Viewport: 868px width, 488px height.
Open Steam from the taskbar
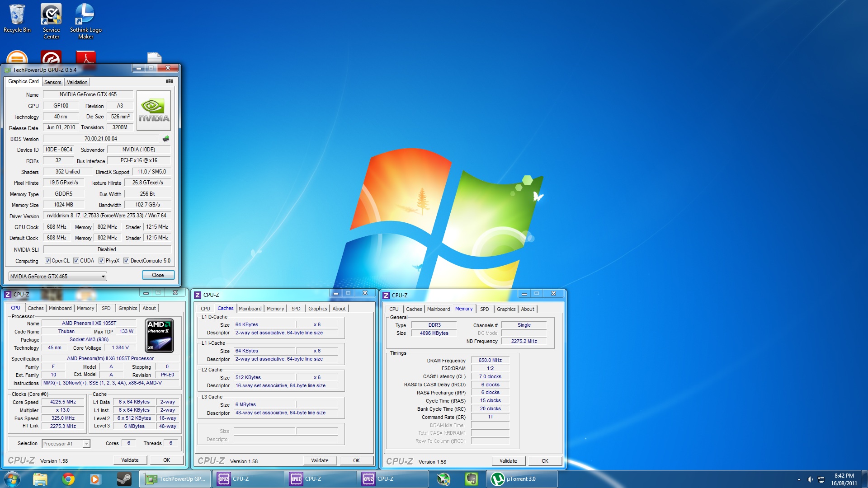pos(124,479)
